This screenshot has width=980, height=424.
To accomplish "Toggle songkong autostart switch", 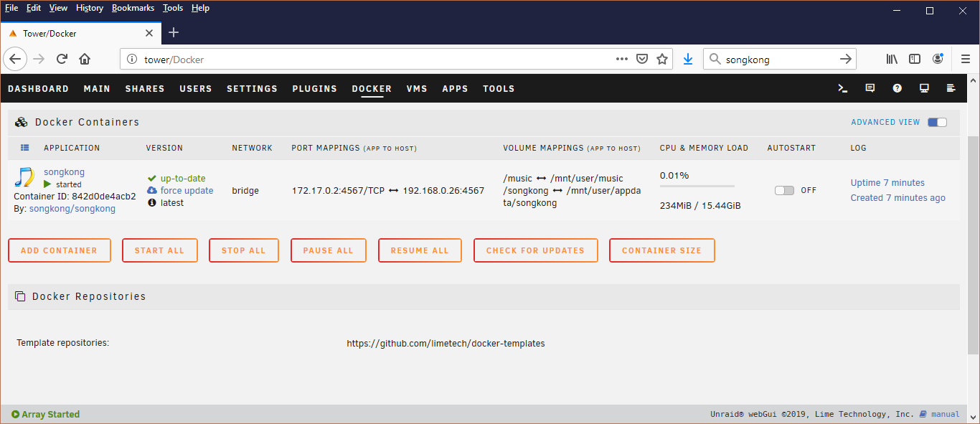I will pyautogui.click(x=784, y=190).
